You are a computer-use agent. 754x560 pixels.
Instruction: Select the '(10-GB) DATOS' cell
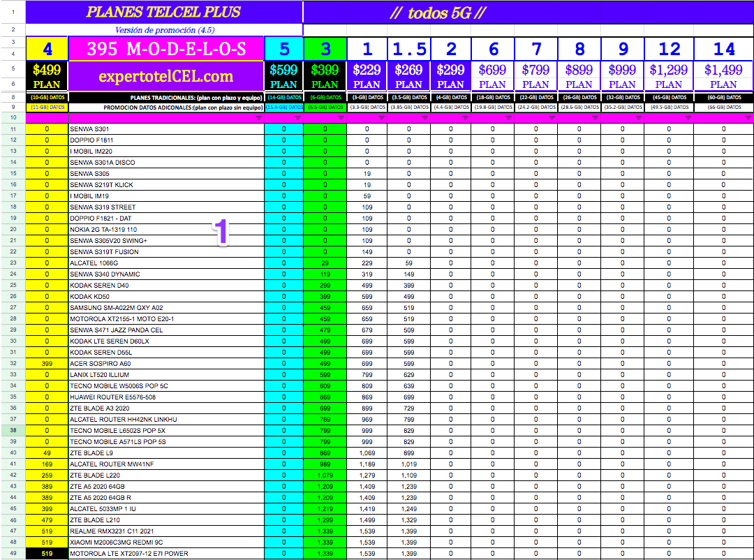coord(47,98)
